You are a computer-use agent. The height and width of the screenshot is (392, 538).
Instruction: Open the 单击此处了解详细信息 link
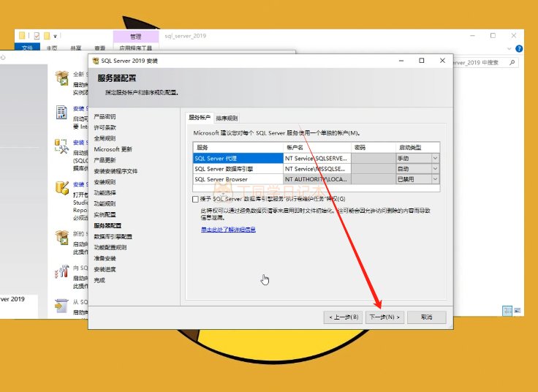[x=228, y=229]
